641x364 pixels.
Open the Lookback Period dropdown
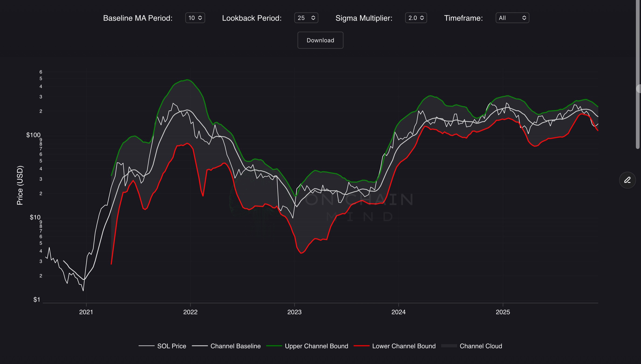tap(306, 18)
